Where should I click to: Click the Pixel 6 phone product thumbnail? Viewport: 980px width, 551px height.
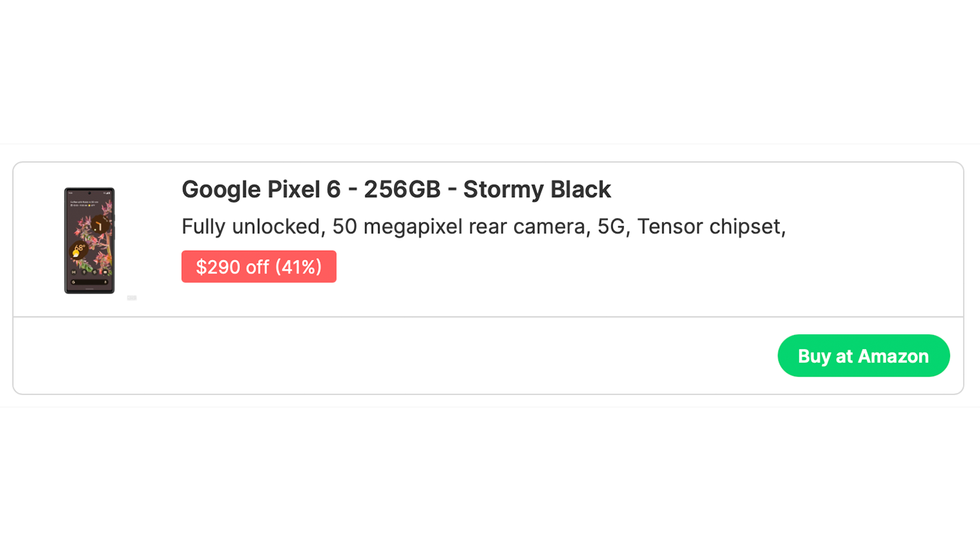click(90, 240)
